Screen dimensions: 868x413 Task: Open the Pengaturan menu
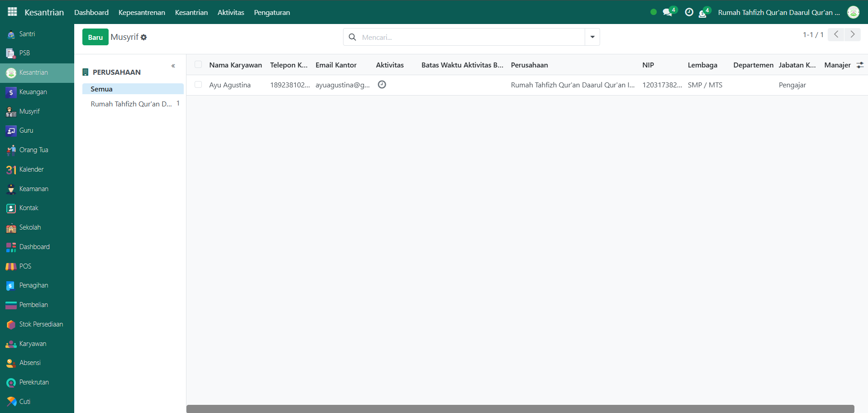[272, 12]
